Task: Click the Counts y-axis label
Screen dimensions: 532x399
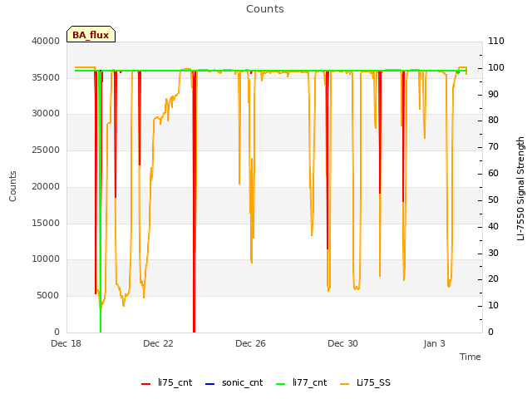Action: tap(12, 186)
